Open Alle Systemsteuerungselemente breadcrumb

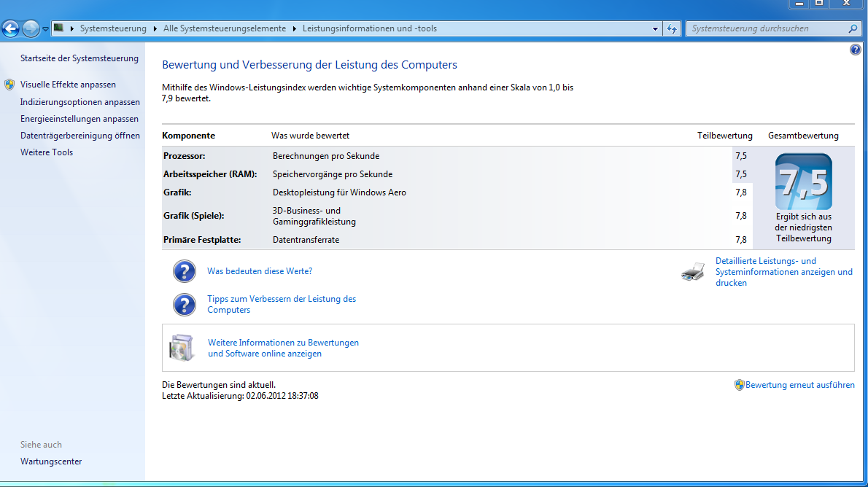coord(224,28)
